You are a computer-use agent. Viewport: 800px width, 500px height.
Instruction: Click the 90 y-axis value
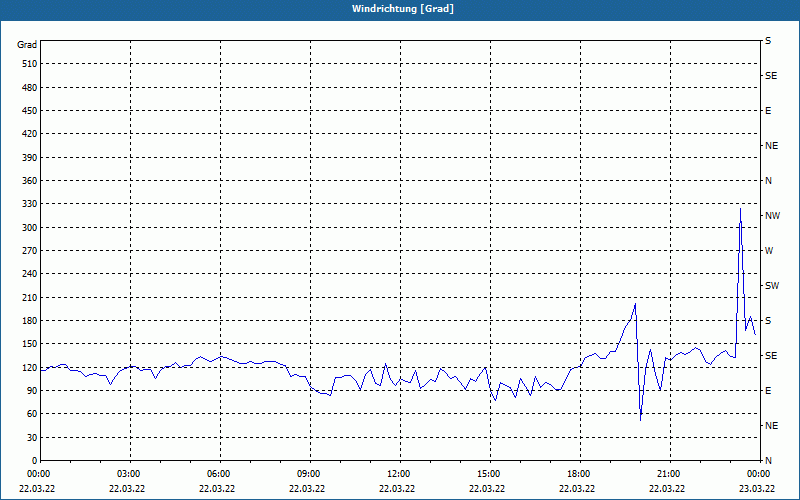click(32, 391)
